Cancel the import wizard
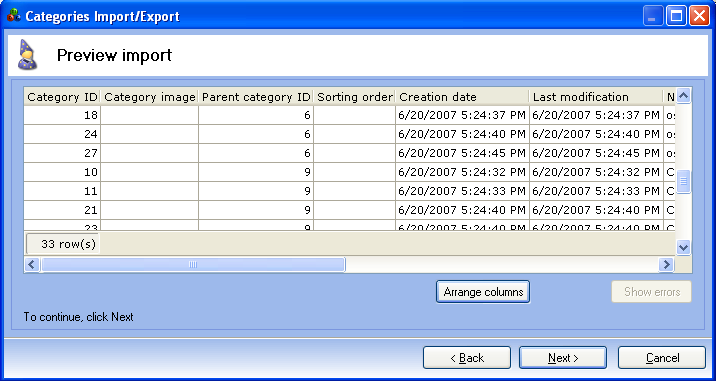 [662, 358]
